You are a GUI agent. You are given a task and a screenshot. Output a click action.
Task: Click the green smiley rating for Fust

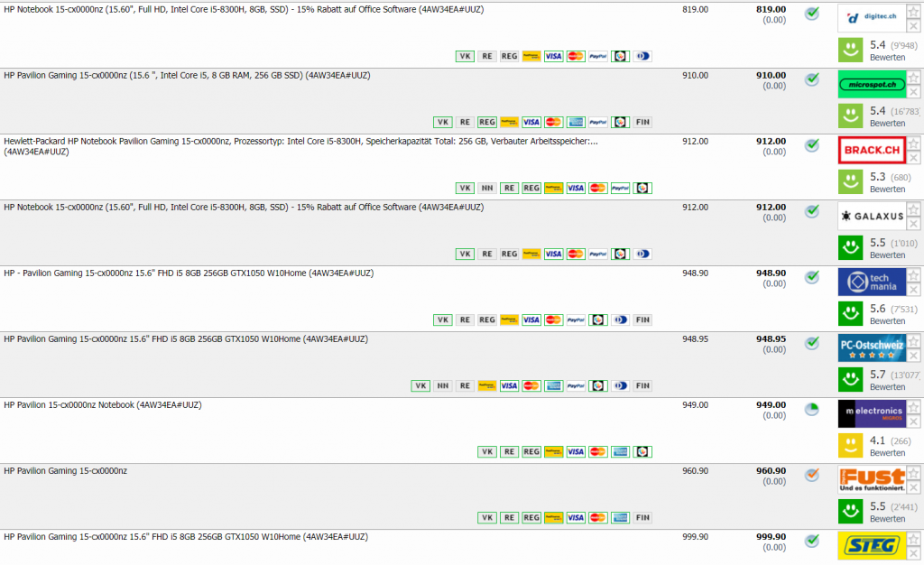click(850, 512)
